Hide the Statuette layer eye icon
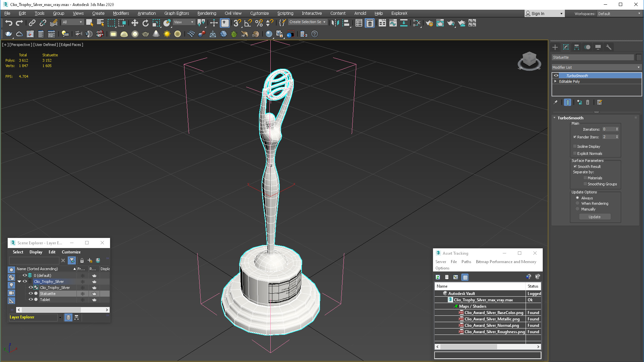The image size is (644, 362). click(x=31, y=293)
